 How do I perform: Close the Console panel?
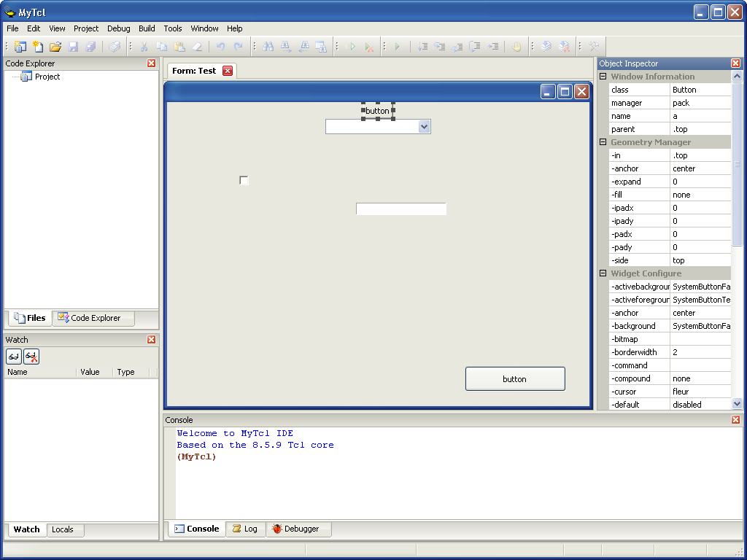tap(735, 419)
